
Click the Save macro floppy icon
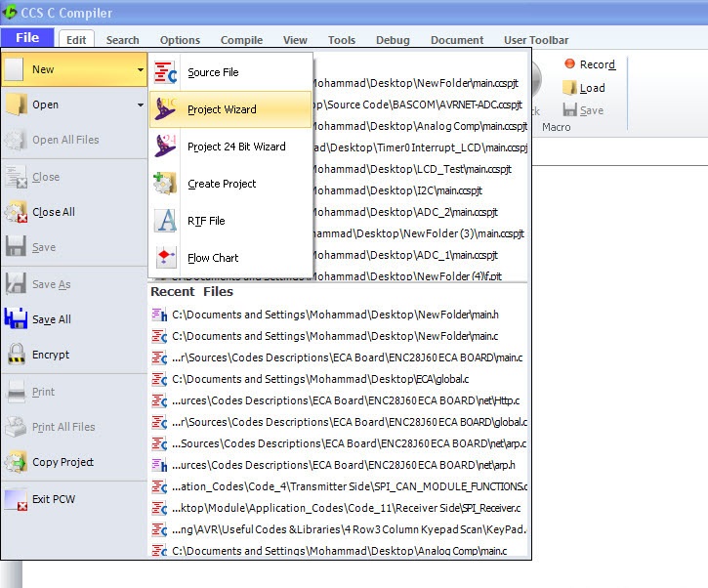[x=570, y=109]
